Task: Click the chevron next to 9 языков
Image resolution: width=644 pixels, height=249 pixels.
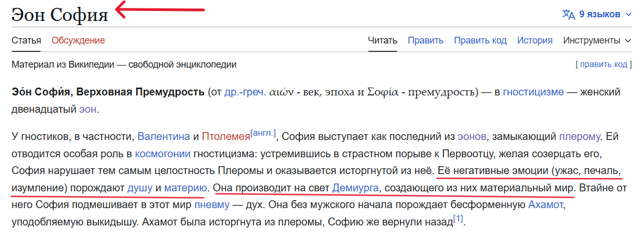Action: click(629, 15)
